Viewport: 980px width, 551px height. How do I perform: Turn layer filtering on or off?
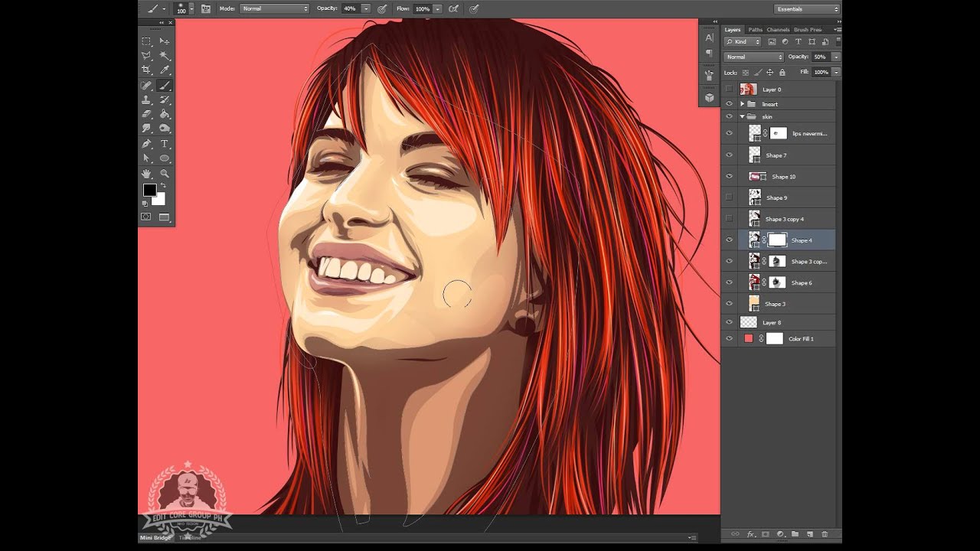(x=838, y=40)
